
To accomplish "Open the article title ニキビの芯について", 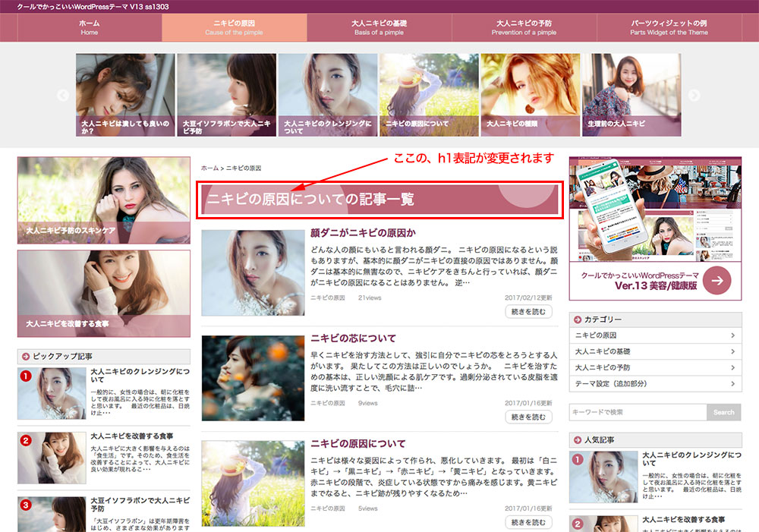I will [354, 338].
